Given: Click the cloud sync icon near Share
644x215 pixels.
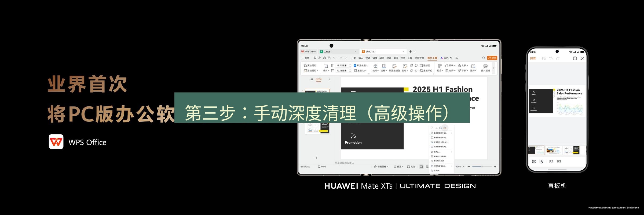Looking at the screenshot, I should pos(483,58).
